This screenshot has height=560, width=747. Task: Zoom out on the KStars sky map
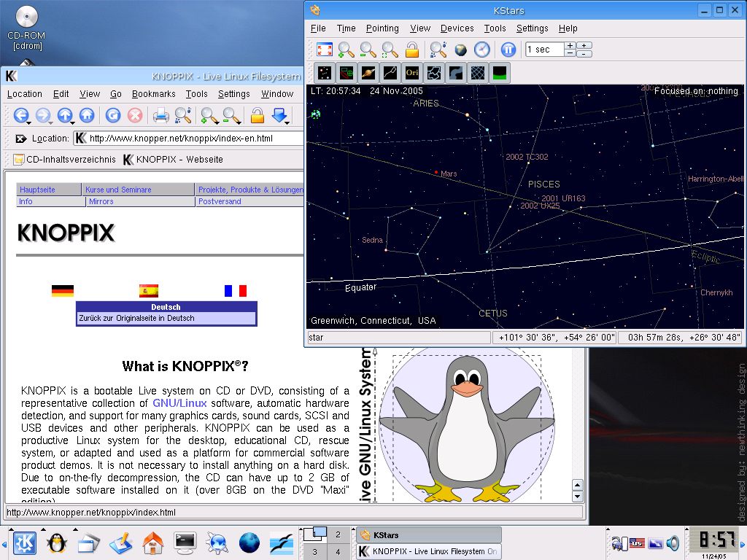tap(368, 50)
